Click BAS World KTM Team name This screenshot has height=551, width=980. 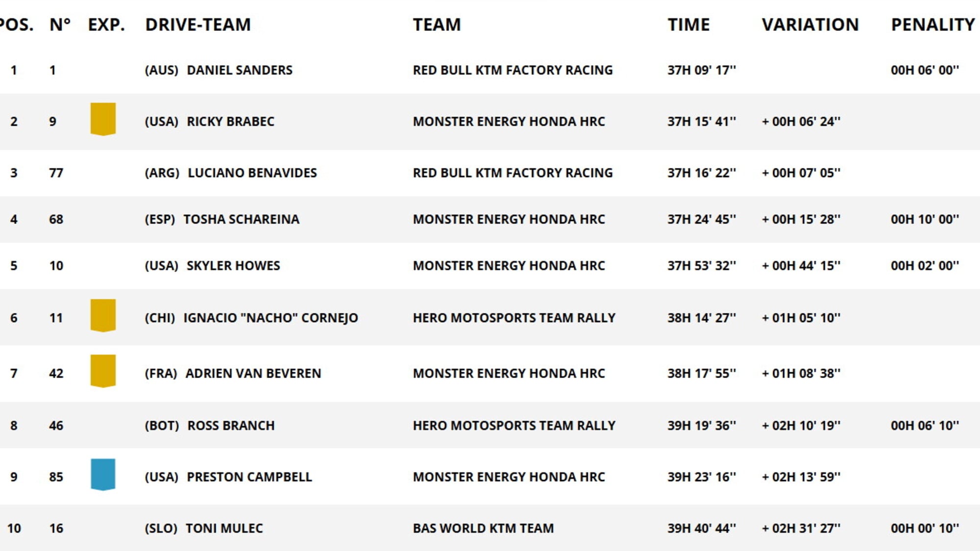coord(483,528)
